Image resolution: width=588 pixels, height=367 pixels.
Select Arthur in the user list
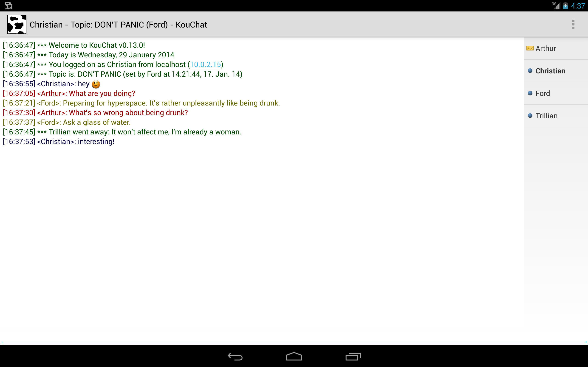coord(556,48)
